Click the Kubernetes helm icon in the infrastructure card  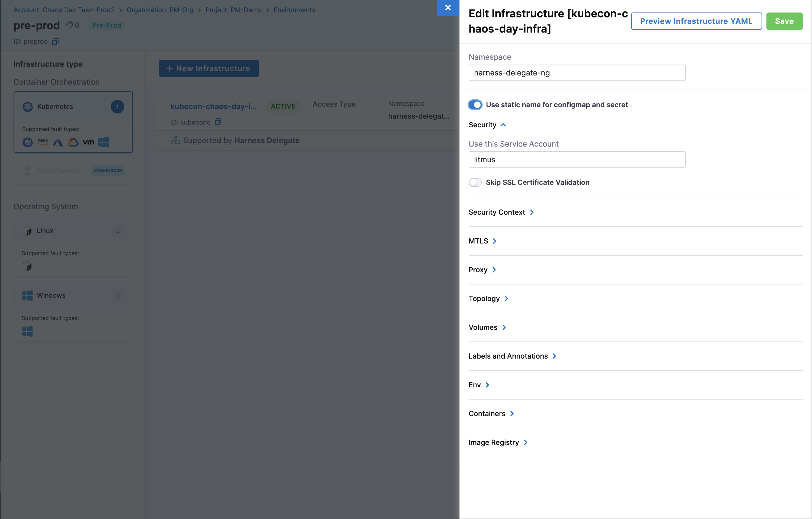(28, 107)
